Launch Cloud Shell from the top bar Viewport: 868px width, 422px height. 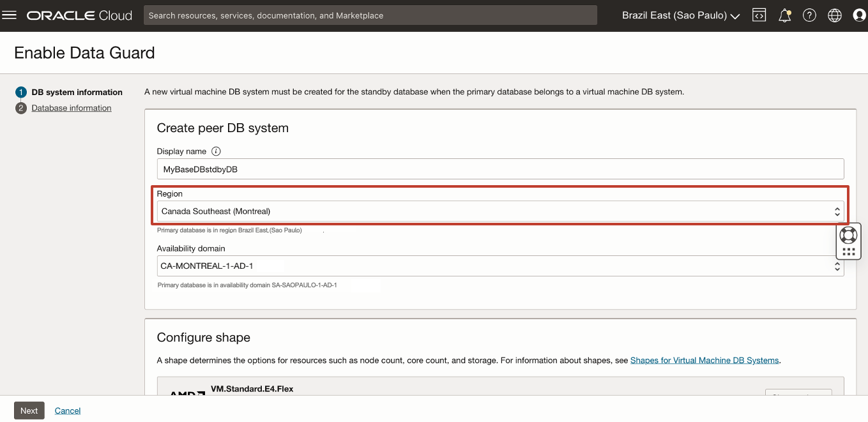pos(759,15)
